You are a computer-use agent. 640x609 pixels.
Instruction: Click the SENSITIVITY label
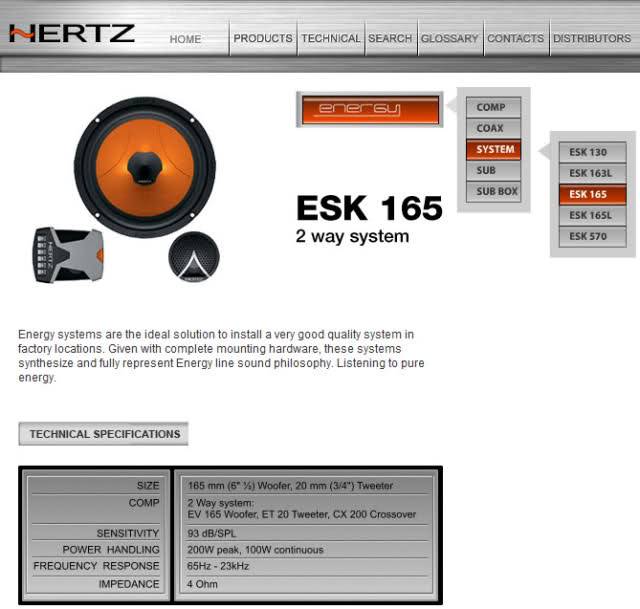128,533
